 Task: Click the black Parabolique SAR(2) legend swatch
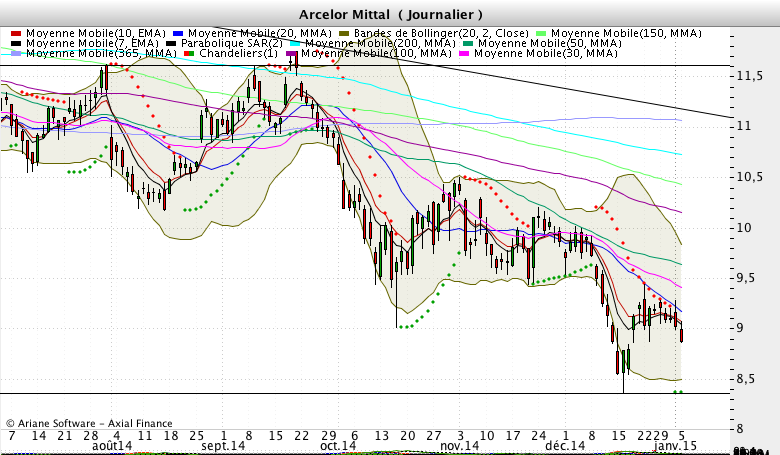click(x=171, y=44)
